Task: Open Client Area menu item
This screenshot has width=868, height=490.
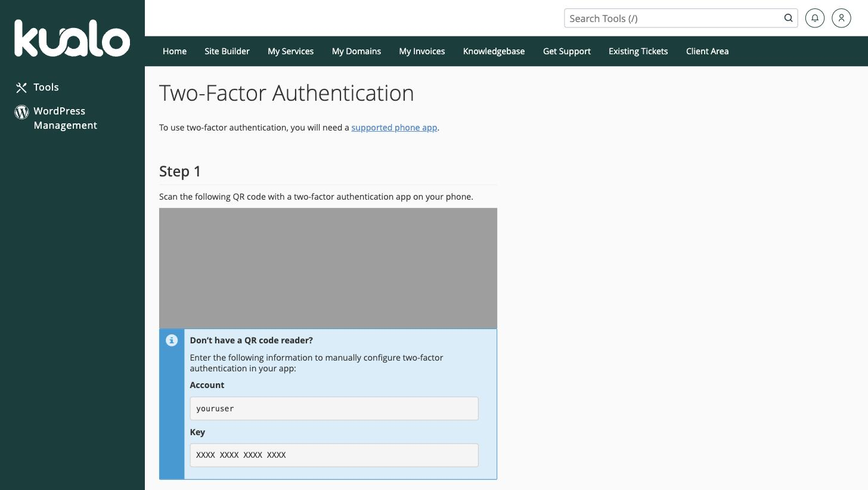Action: point(707,51)
